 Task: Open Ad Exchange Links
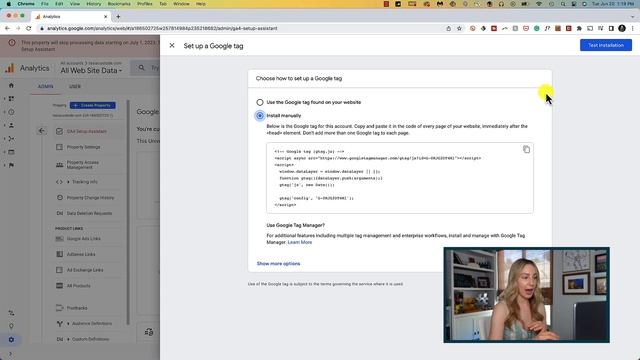click(x=85, y=270)
